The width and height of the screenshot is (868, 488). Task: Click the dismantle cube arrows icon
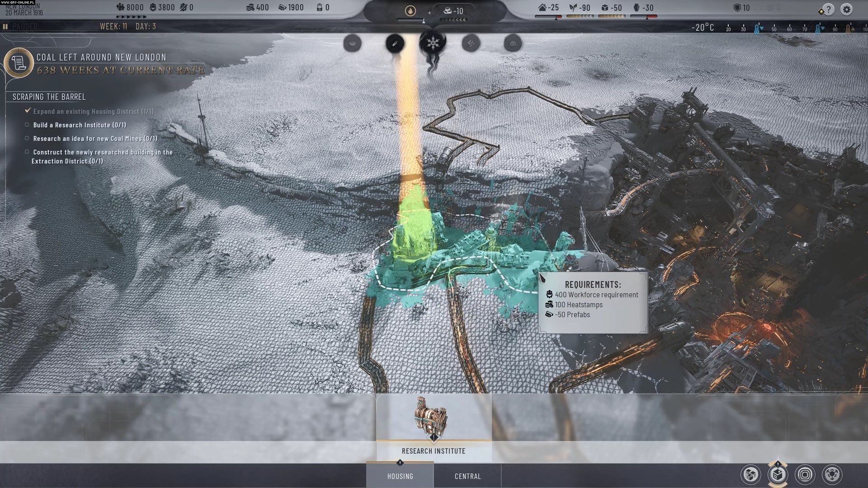(832, 474)
